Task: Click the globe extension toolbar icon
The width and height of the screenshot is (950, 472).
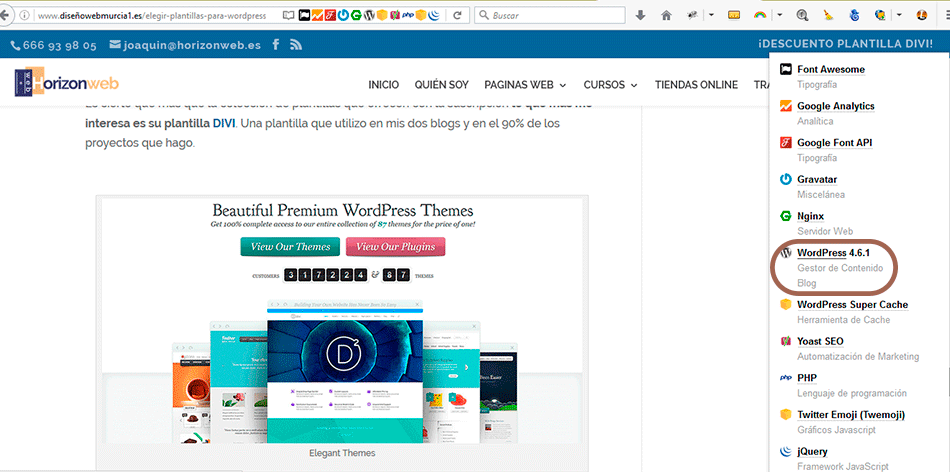Action: coord(881,15)
